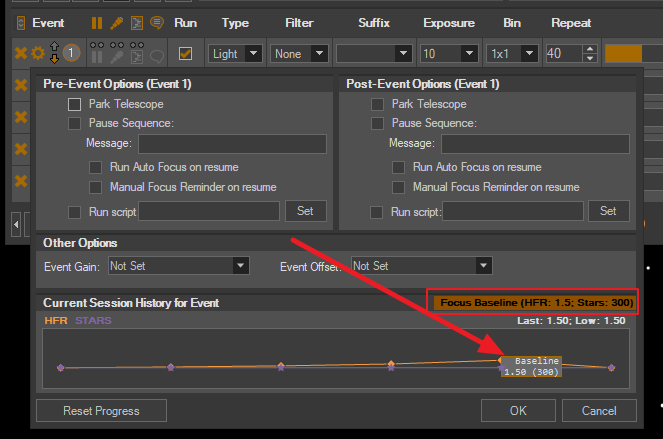Move event 1 up with the arrow
The image size is (663, 439).
point(55,46)
